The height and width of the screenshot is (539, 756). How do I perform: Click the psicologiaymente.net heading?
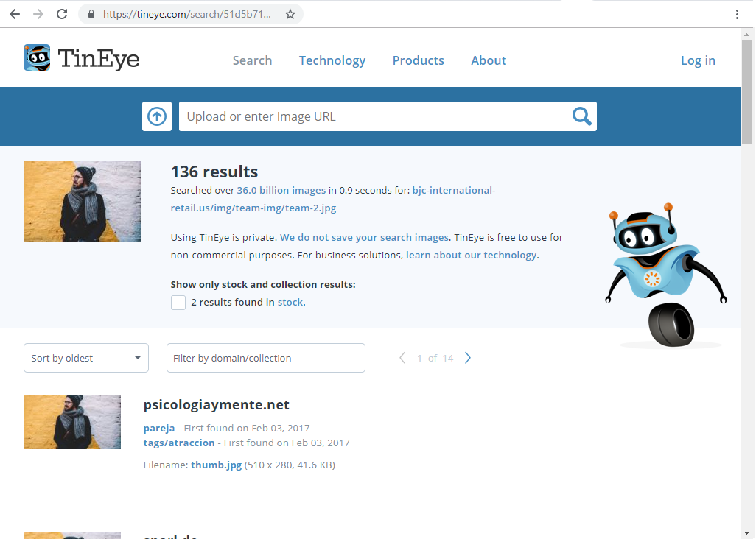point(216,404)
